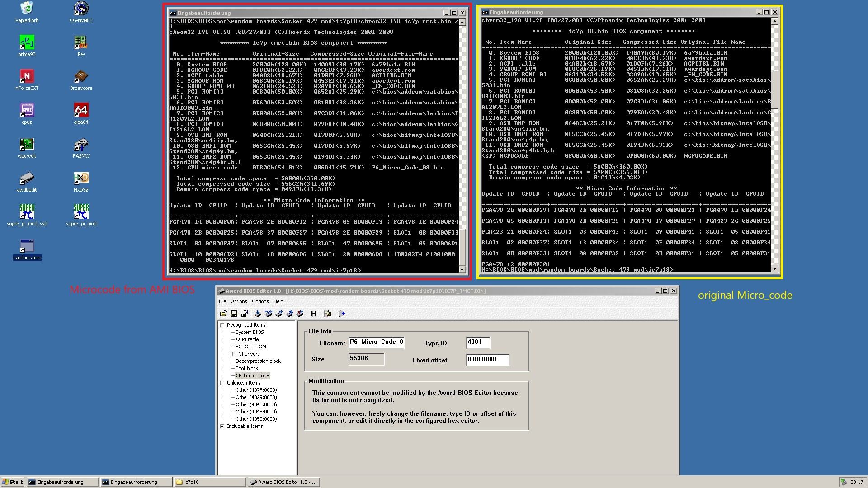Click the Type ID field with 4001

point(478,343)
